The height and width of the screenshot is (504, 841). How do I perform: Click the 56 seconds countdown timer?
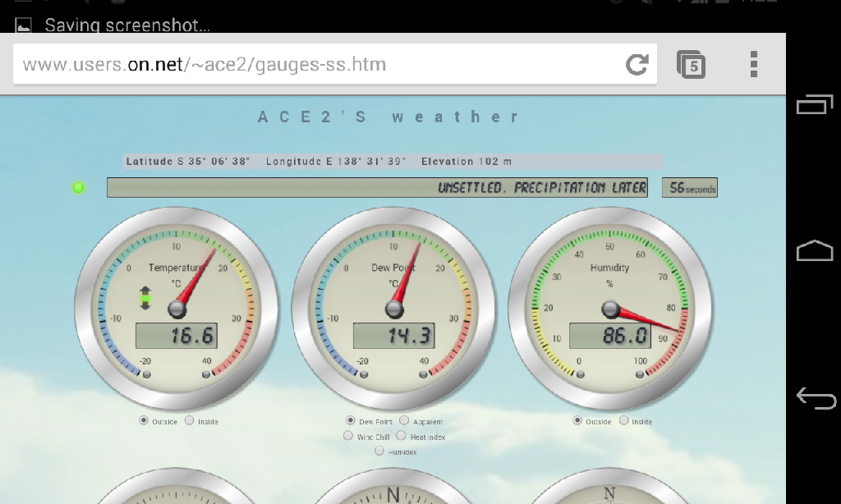[x=690, y=188]
